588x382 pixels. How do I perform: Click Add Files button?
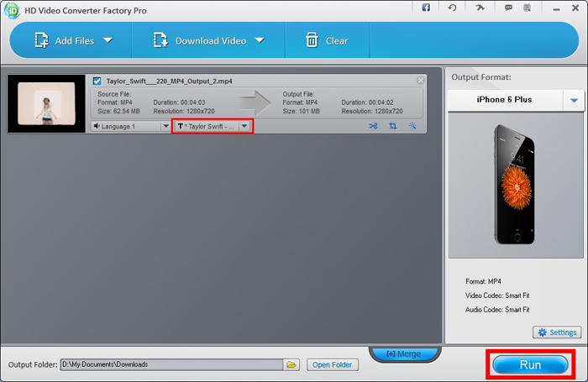pos(65,40)
